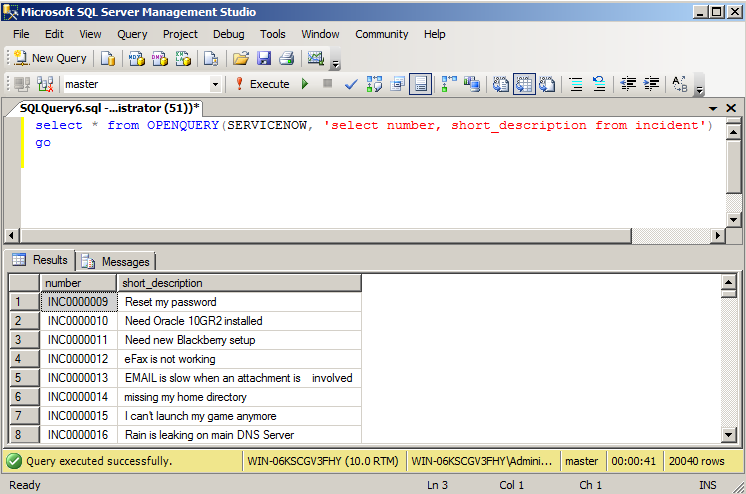Click the Print icon
The width and height of the screenshot is (746, 494).
click(x=286, y=58)
